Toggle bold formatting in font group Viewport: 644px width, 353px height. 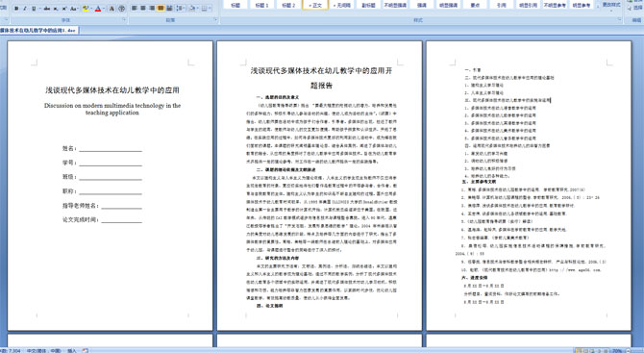16,9
